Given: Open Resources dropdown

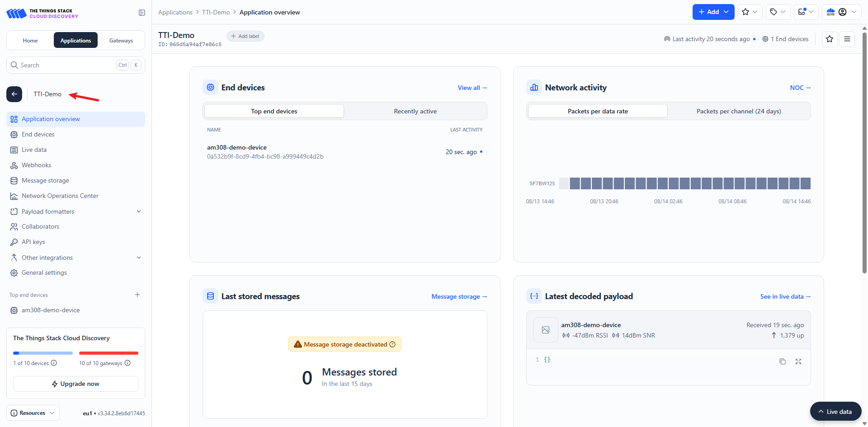Looking at the screenshot, I should pyautogui.click(x=33, y=413).
